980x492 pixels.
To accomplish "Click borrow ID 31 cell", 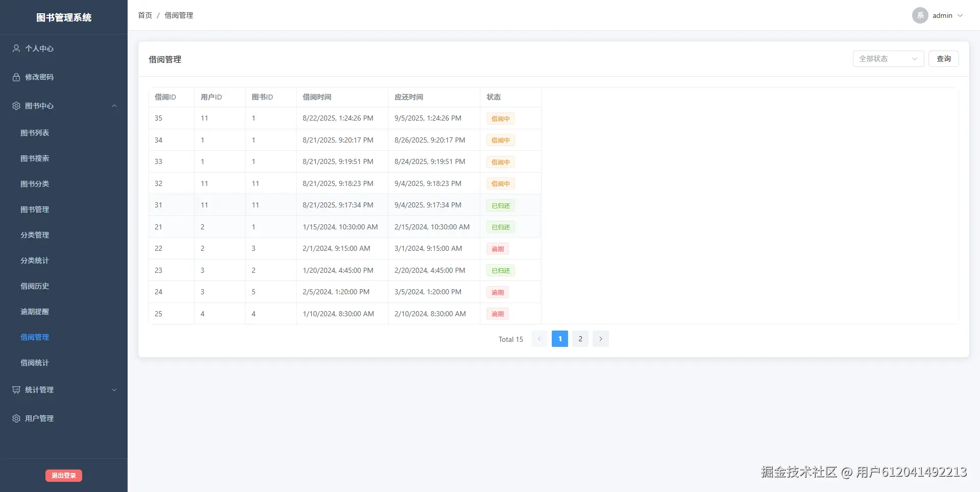I will pyautogui.click(x=171, y=205).
